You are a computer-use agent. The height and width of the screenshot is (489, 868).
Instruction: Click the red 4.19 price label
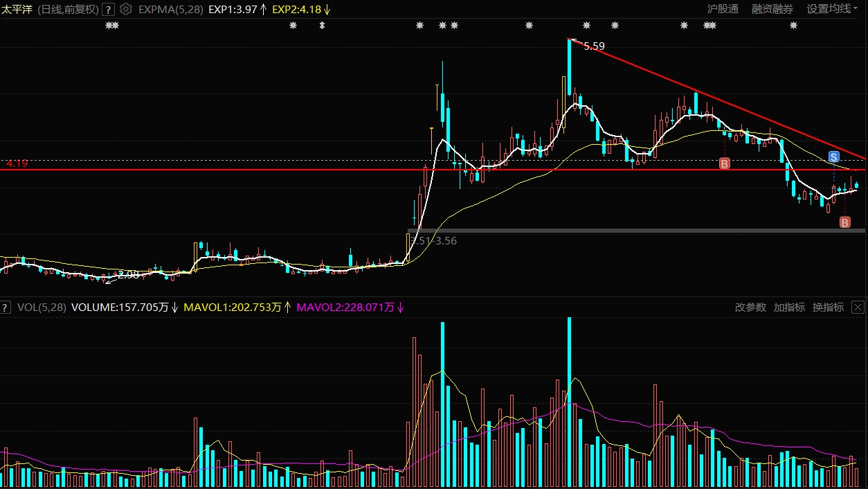point(17,163)
